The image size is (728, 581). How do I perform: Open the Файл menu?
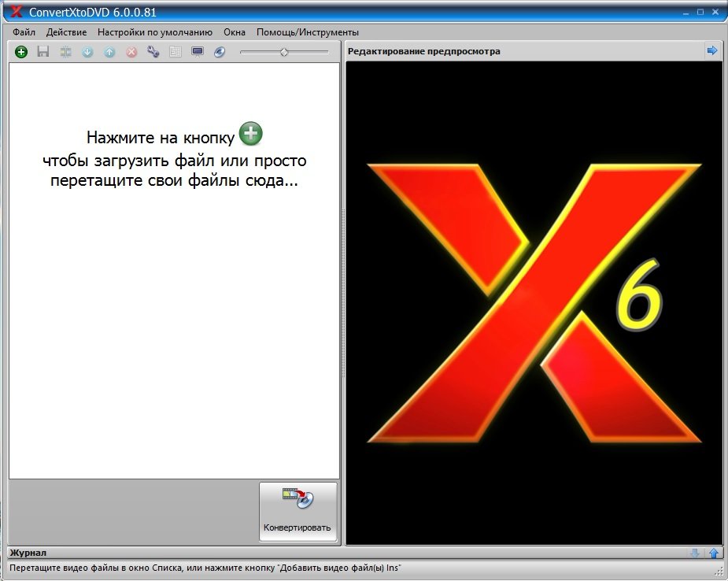(24, 32)
